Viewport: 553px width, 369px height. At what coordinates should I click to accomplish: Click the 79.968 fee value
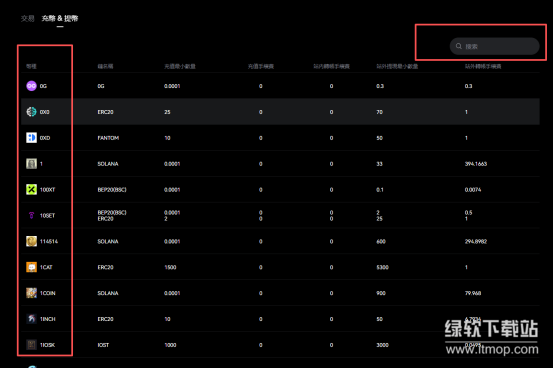tap(473, 293)
